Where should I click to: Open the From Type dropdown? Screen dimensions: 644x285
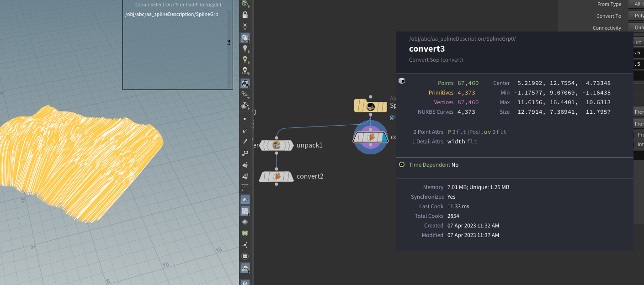pyautogui.click(x=637, y=4)
